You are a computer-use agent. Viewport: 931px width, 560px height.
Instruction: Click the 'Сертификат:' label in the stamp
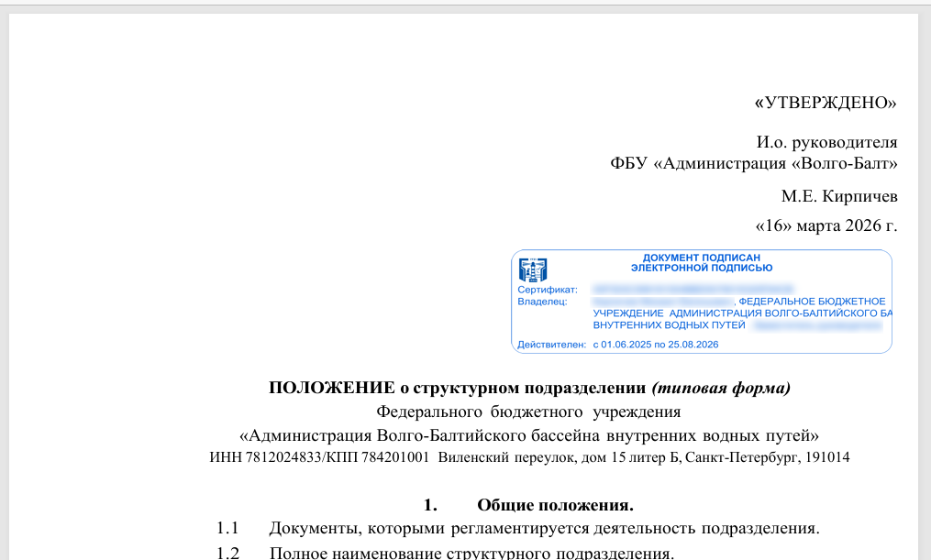(547, 290)
